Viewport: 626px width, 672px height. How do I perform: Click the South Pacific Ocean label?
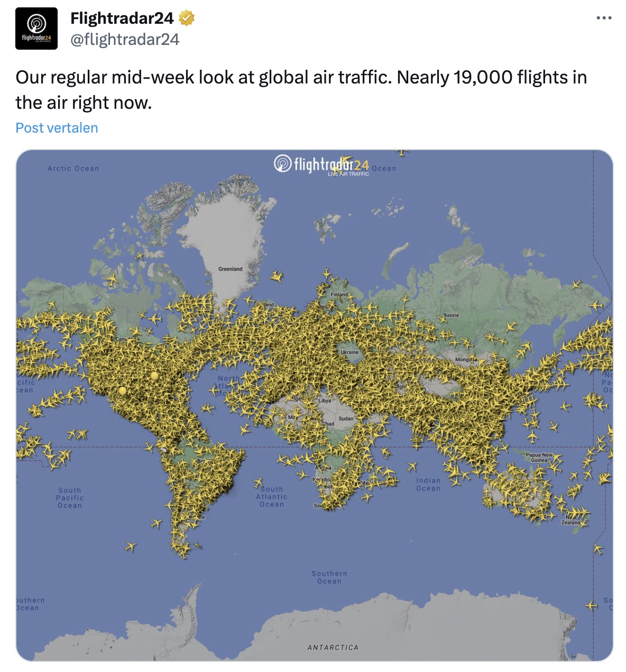click(x=70, y=498)
